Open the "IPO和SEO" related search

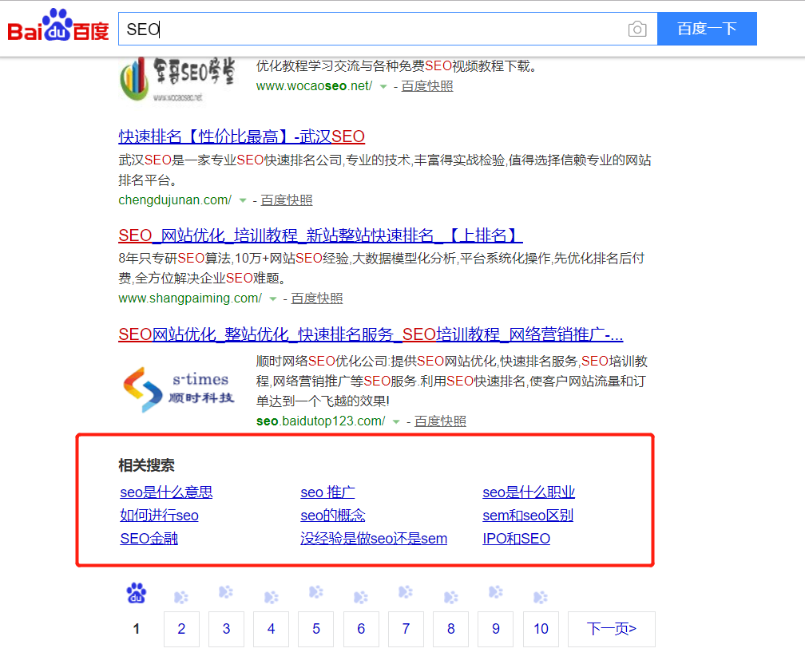pyautogui.click(x=514, y=539)
